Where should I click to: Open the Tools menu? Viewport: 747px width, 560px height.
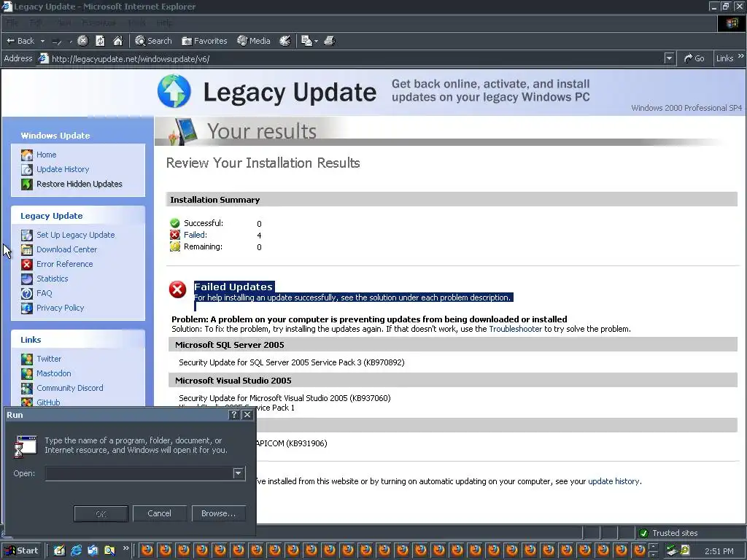(x=137, y=23)
